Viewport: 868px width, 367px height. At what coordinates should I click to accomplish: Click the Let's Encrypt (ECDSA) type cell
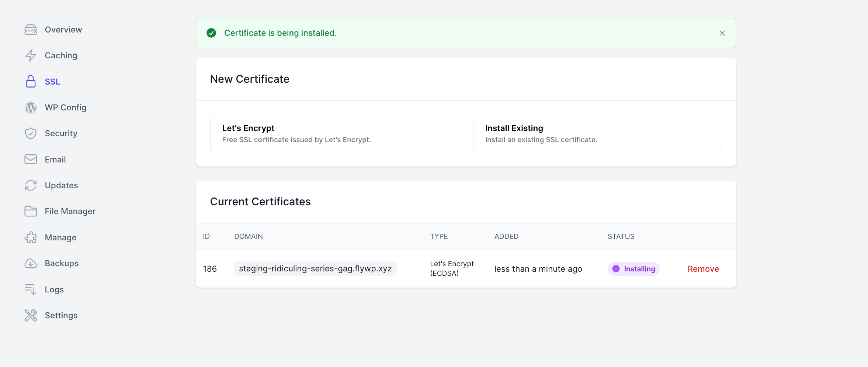coord(452,268)
